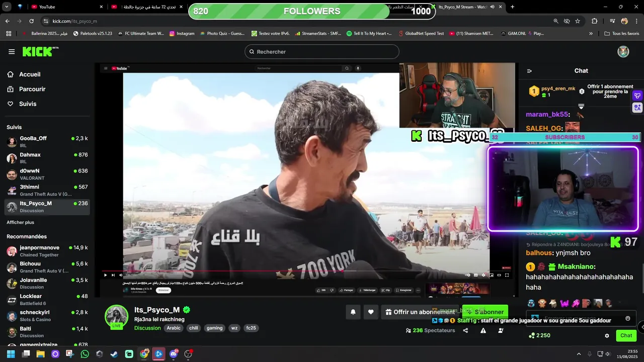Open chat translation icon in chat sidebar
The height and width of the screenshot is (362, 644).
coord(637,107)
